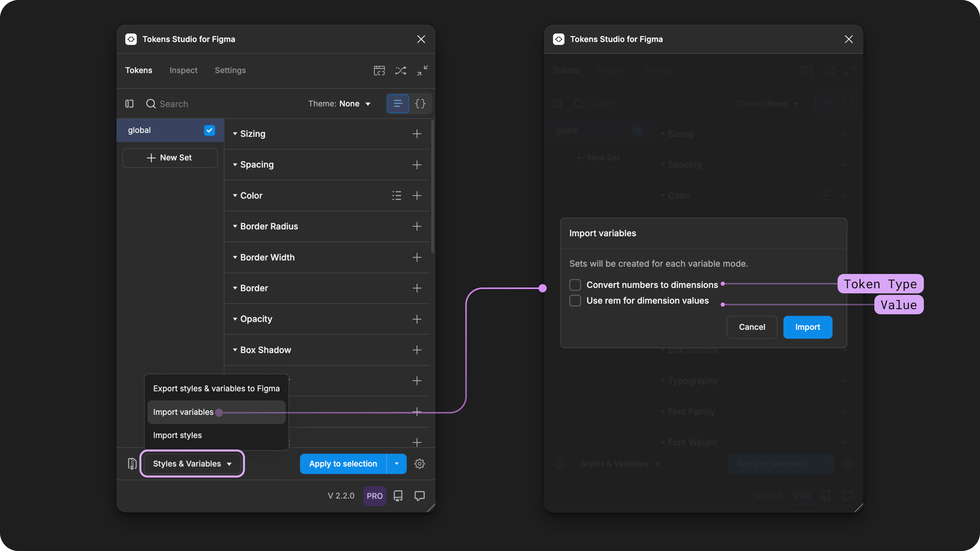The image size is (980, 551).
Task: Click the PRO badge in footer
Action: point(375,496)
